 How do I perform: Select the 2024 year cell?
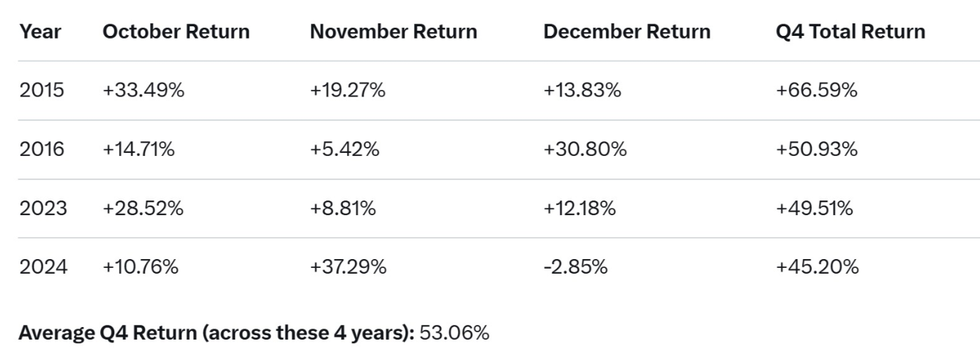click(x=43, y=267)
